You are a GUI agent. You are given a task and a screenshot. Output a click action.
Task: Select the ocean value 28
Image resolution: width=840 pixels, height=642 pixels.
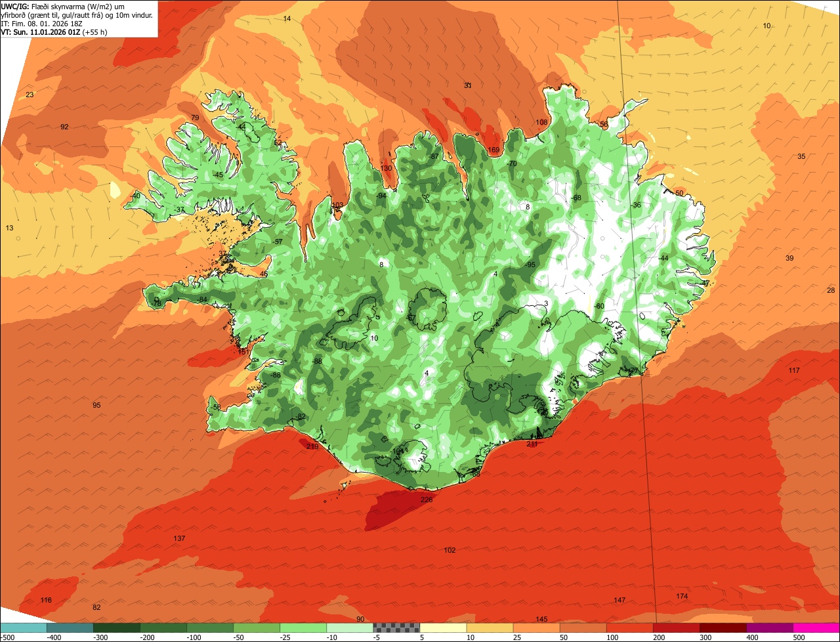coord(831,290)
